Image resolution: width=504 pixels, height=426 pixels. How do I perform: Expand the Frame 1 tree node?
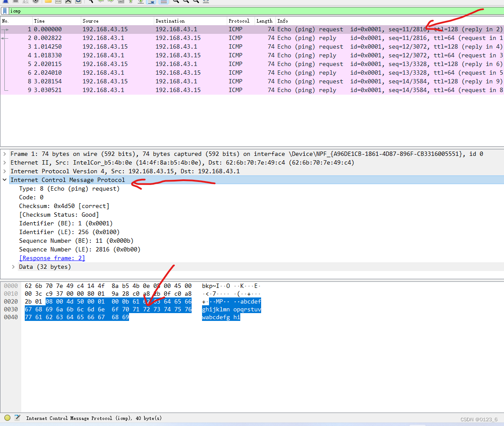5,154
